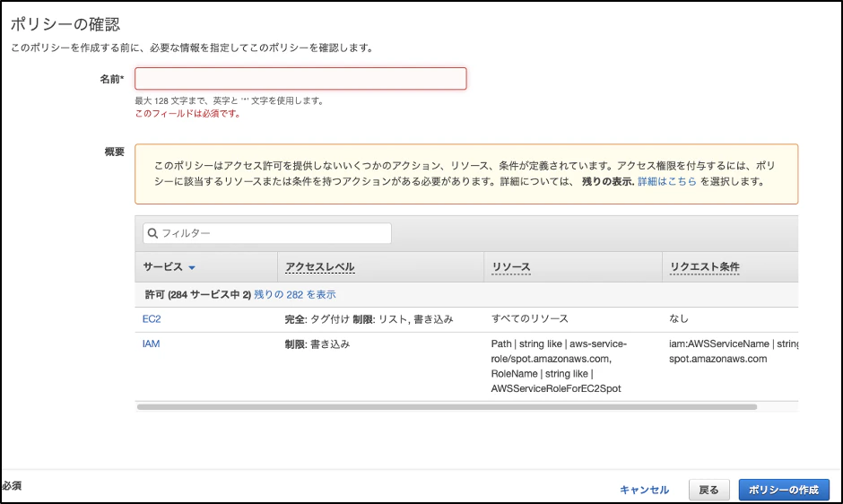
Task: Click the すべてのリソース cell in EC2 row
Action: (529, 319)
